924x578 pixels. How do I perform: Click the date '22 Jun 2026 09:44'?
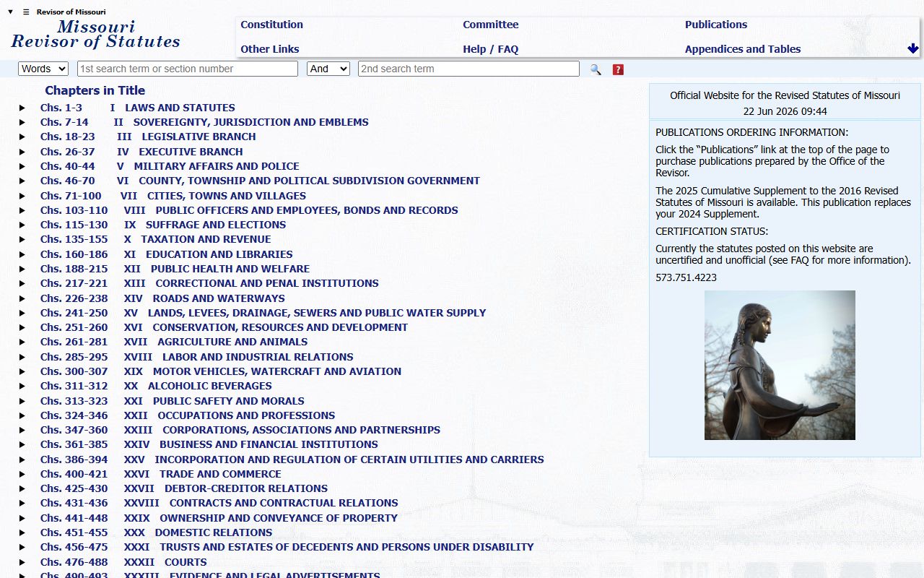(x=785, y=111)
